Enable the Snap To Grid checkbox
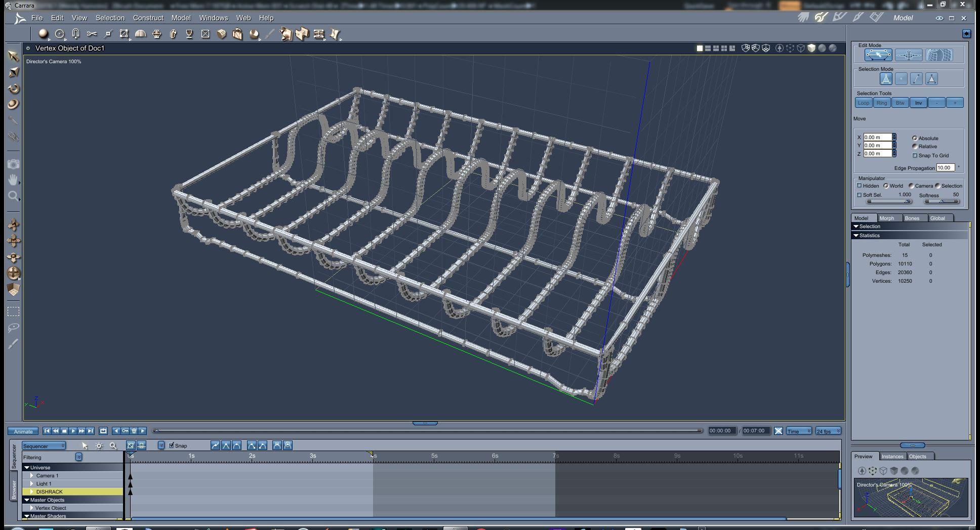Viewport: 980px width, 530px height. (x=915, y=155)
